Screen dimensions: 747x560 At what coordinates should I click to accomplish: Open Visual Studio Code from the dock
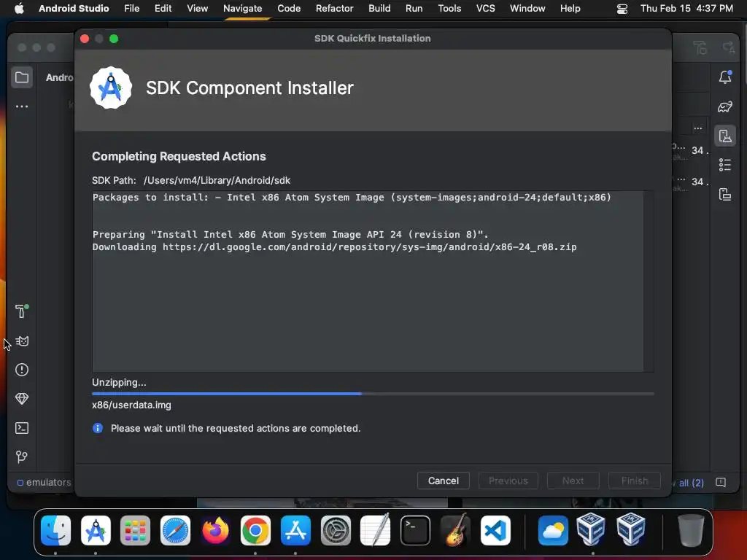(x=495, y=531)
